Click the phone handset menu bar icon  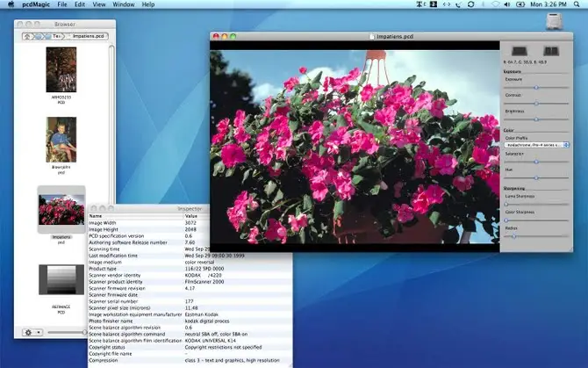point(458,4)
